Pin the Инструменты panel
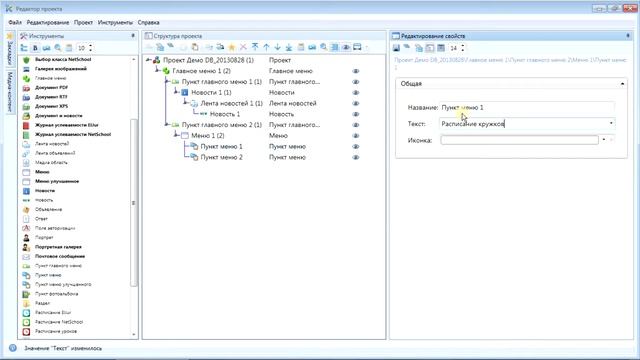Image resolution: width=640 pixels, height=360 pixels. pyautogui.click(x=133, y=36)
